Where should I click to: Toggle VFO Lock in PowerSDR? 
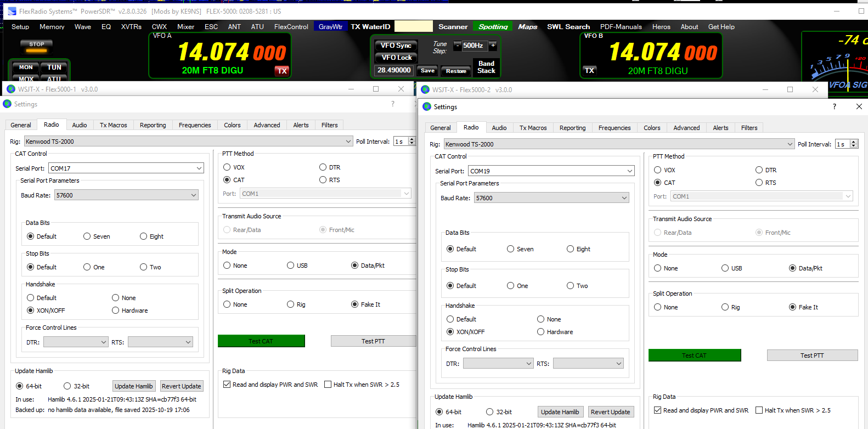pyautogui.click(x=396, y=57)
